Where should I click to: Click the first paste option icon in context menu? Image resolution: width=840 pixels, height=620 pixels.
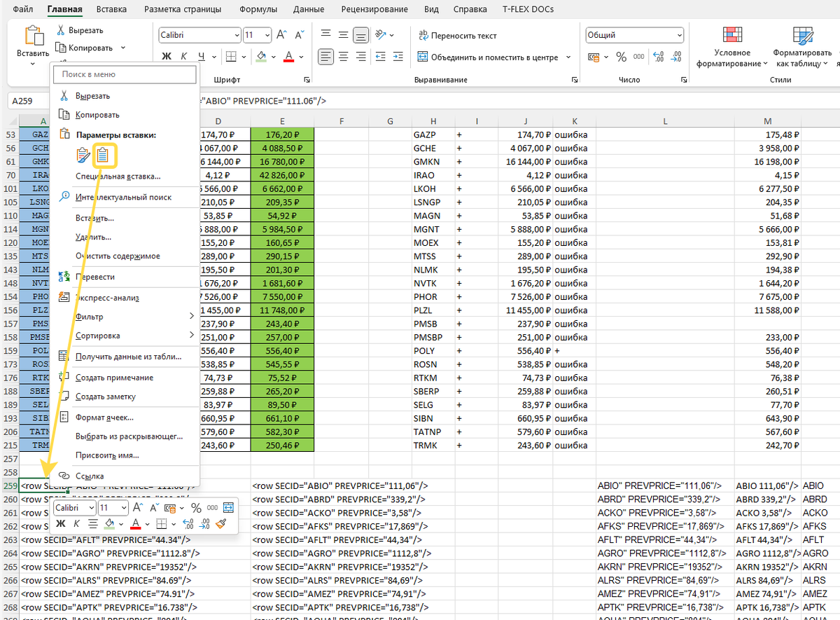[83, 155]
